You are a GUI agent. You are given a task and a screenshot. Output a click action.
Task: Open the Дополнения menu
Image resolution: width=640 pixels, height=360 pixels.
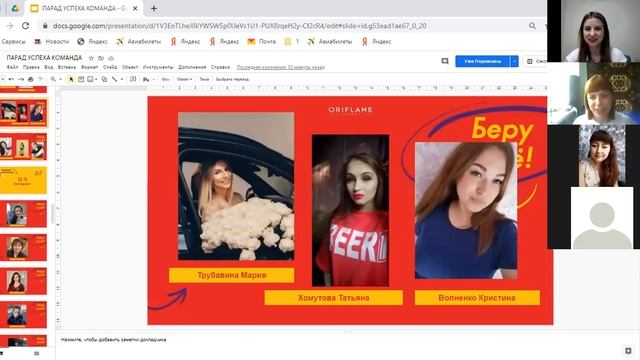[x=192, y=67]
